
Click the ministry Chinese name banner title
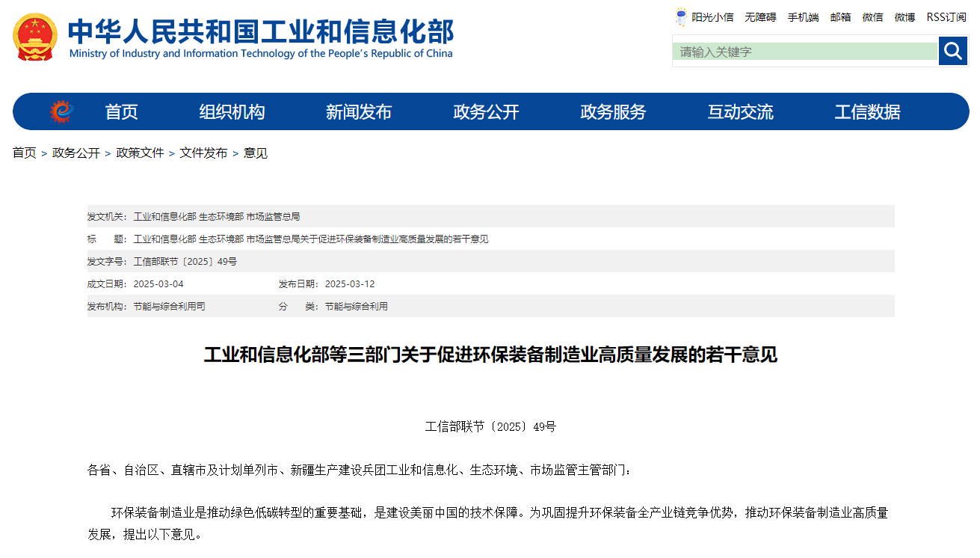[x=261, y=31]
